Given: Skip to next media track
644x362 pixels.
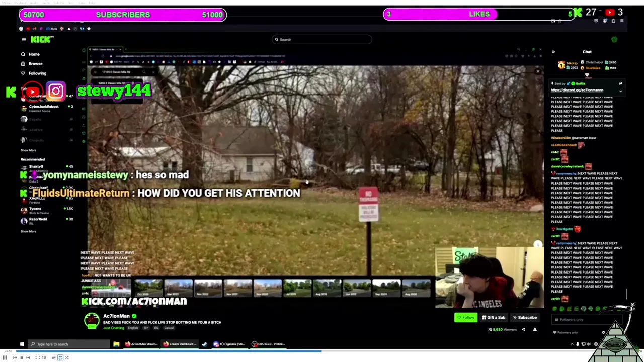Looking at the screenshot, I should (x=28, y=357).
